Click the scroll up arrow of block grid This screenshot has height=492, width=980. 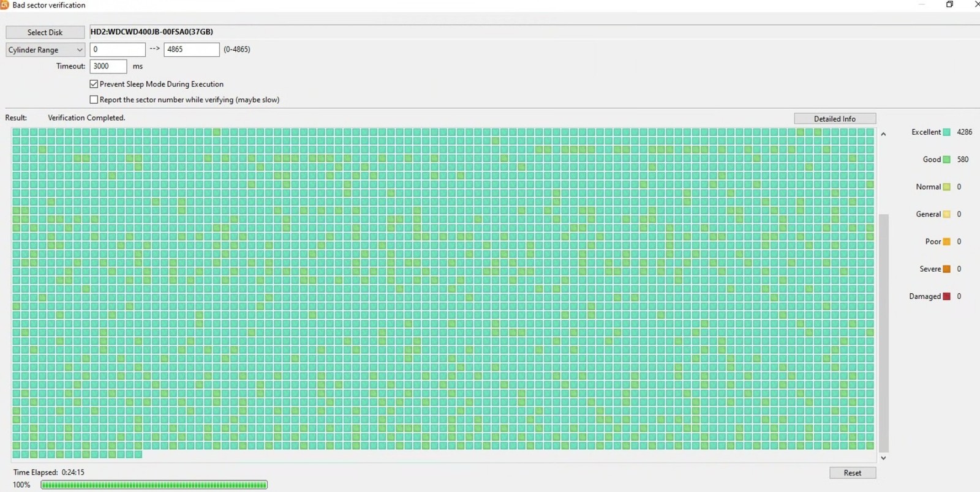pyautogui.click(x=883, y=134)
